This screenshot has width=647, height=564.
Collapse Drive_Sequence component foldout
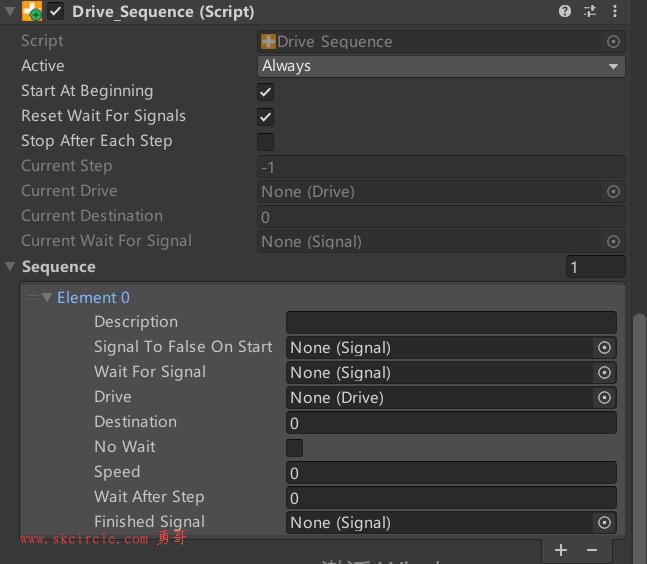tap(10, 11)
